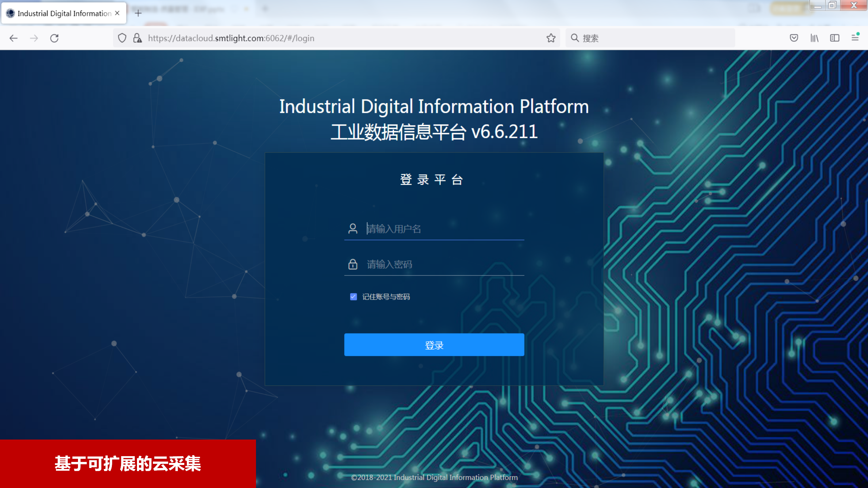Viewport: 868px width, 488px height.
Task: Click the browser back arrow
Action: (x=14, y=38)
